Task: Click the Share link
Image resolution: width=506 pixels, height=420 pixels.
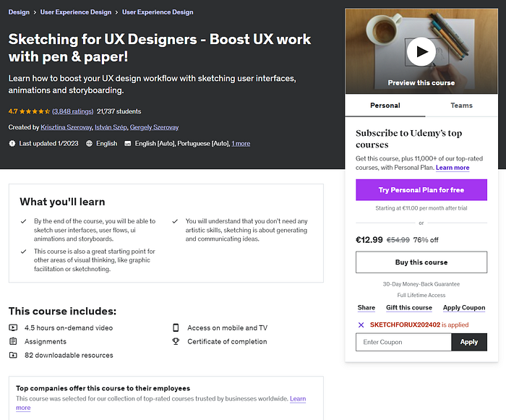Action: [x=366, y=308]
